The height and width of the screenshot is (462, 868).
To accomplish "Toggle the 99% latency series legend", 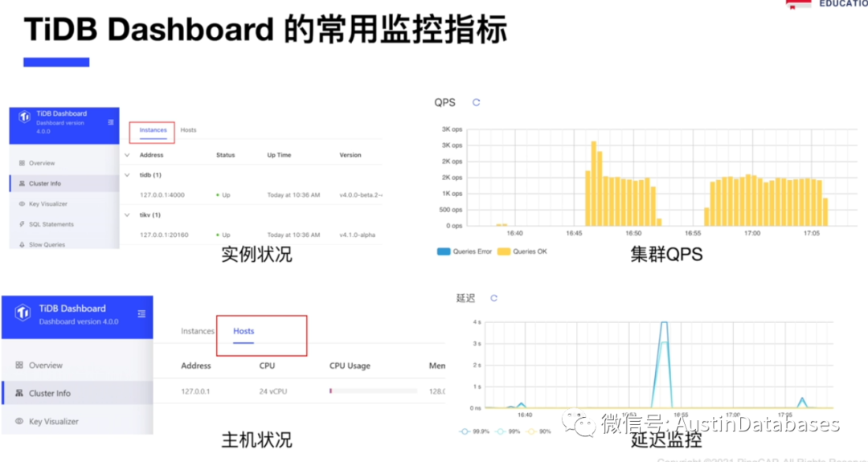I will coord(508,431).
